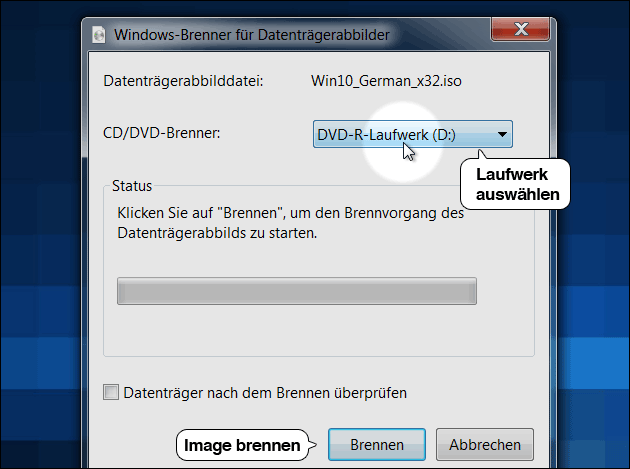630x469 pixels.
Task: Click the CD/DVD-Brenner label
Action: pos(162,133)
